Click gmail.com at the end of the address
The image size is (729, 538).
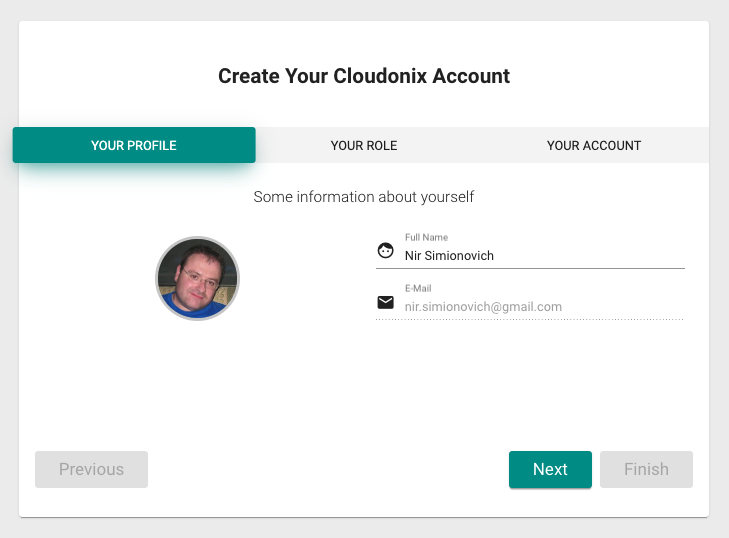pos(535,307)
